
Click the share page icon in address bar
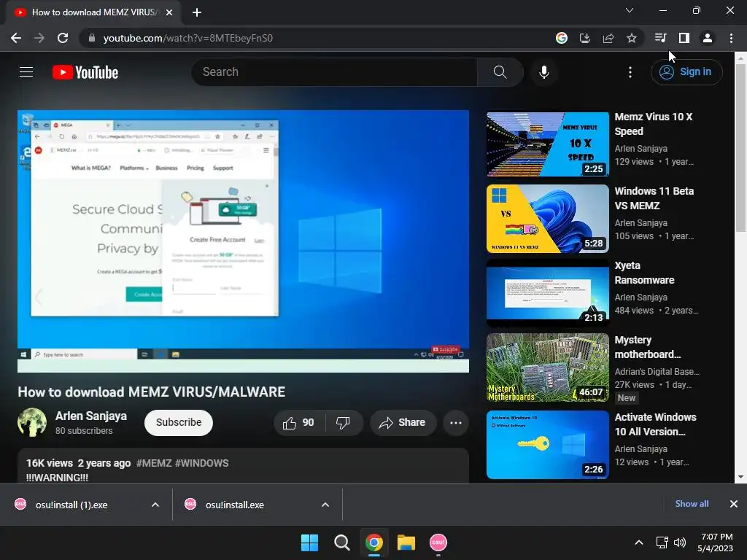point(608,38)
